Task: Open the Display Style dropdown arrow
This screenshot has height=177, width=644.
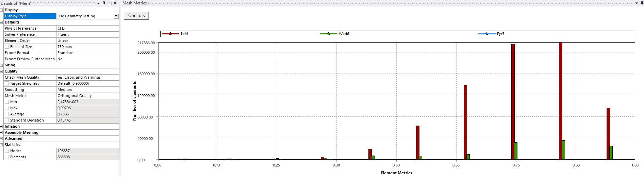Action: click(x=116, y=16)
